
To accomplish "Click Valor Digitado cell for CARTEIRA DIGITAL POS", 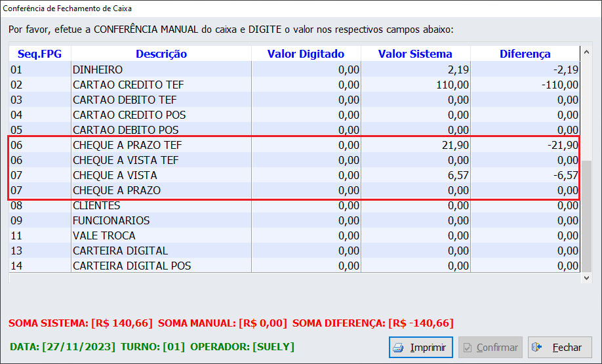I will 306,266.
